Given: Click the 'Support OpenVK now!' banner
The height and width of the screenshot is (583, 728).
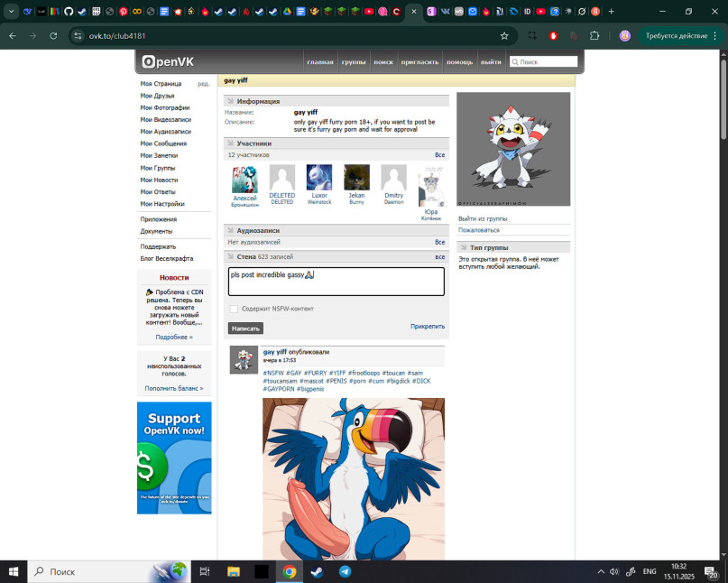Looking at the screenshot, I should [174, 458].
